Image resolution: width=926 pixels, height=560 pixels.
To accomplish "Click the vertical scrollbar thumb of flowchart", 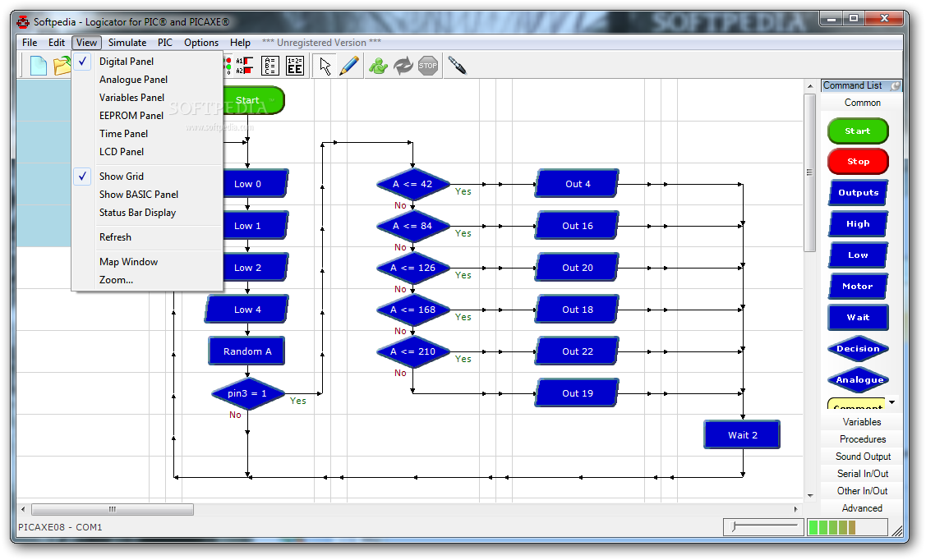I will pyautogui.click(x=809, y=172).
